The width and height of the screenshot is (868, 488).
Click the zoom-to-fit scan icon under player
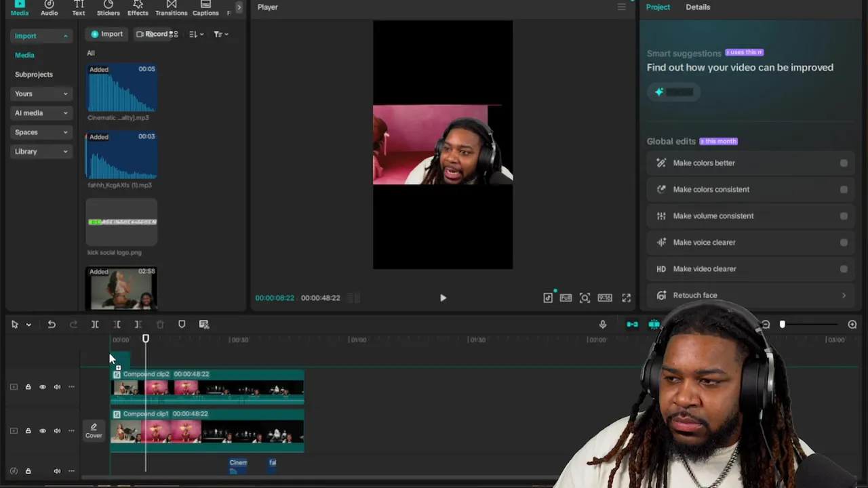[x=585, y=298]
